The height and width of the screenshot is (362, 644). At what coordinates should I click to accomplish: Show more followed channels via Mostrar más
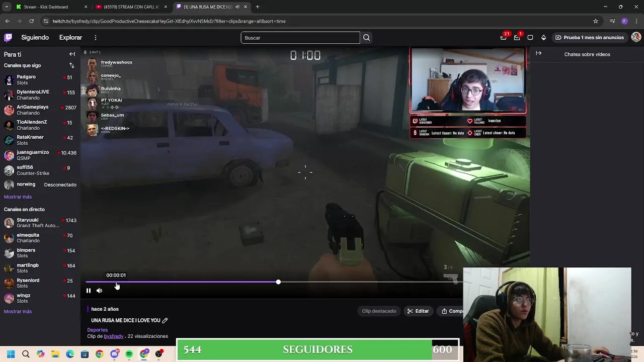coord(18,197)
